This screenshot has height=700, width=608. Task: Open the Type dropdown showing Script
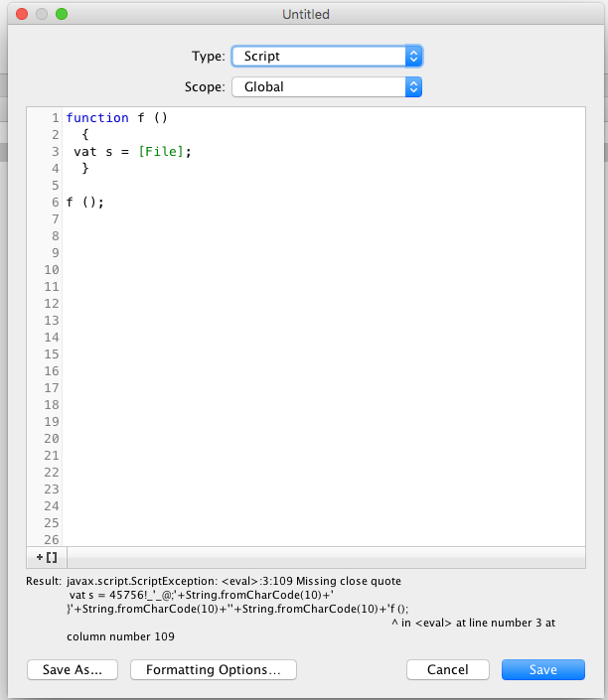(327, 57)
